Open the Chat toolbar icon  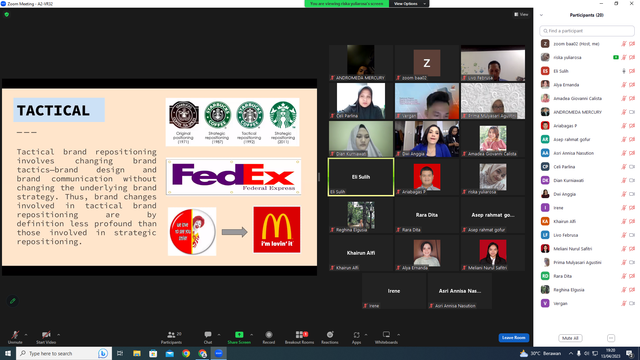(x=208, y=335)
